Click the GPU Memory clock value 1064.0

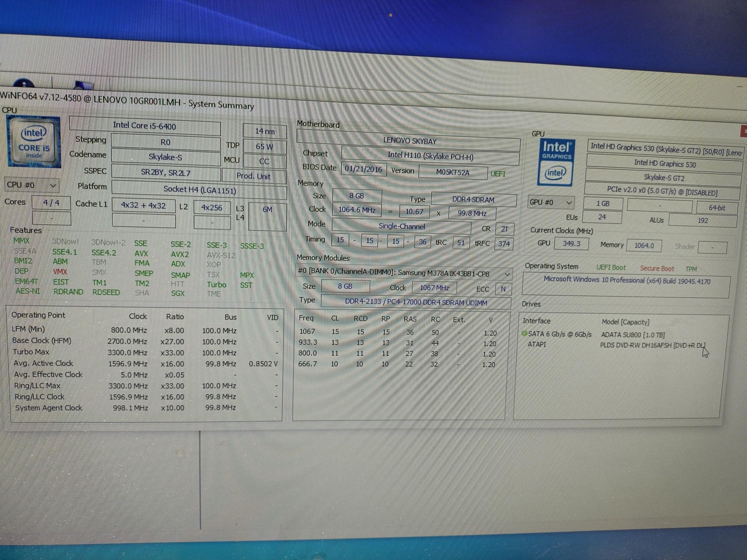pos(644,246)
